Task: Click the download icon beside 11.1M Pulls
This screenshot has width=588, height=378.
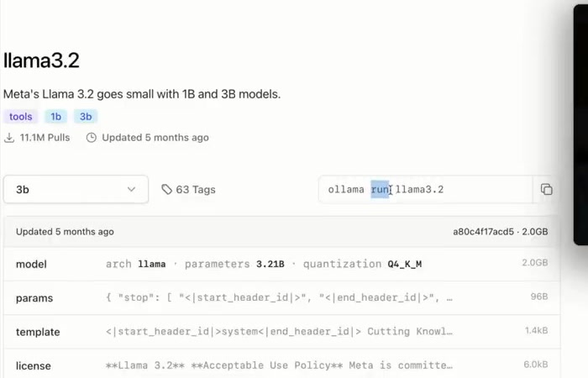Action: click(x=9, y=138)
